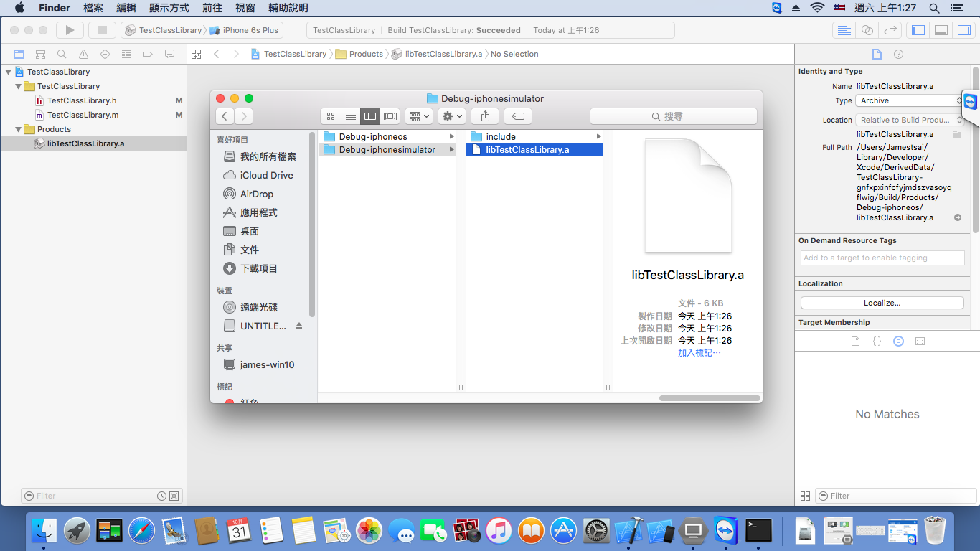The height and width of the screenshot is (551, 980).
Task: Switch to the Version editor
Action: pyautogui.click(x=890, y=30)
